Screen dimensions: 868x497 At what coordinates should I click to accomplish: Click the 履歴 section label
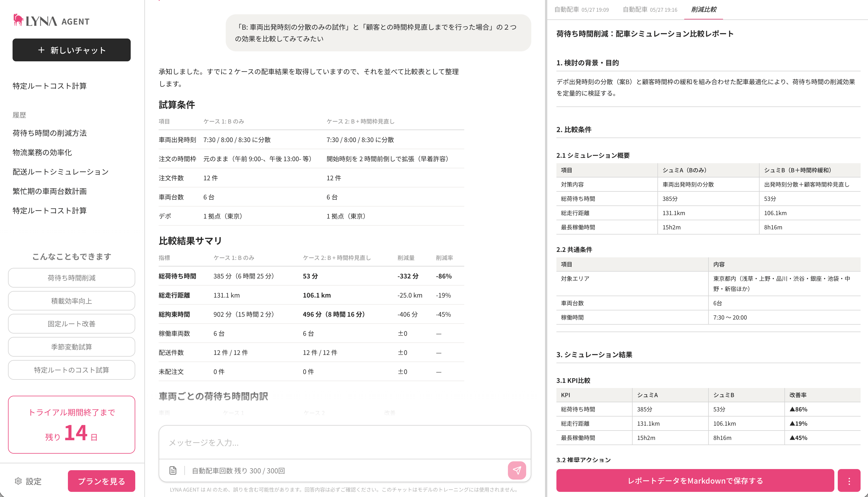pos(19,115)
